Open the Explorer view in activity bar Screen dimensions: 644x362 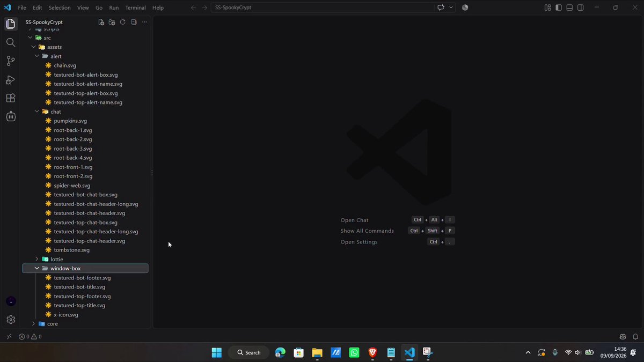coord(10,24)
